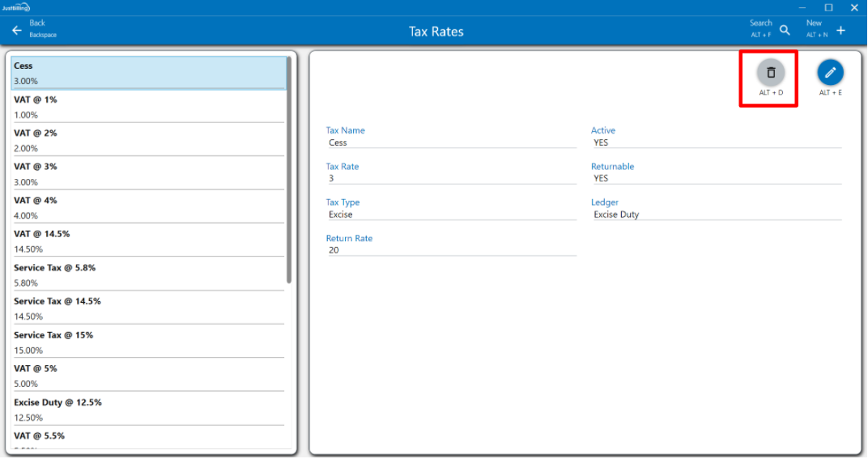This screenshot has height=459, width=868.
Task: Choose Service Tax @ 5.8% item
Action: (149, 275)
